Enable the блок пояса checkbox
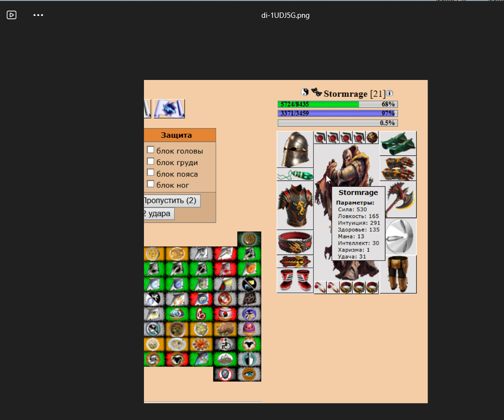Screen dimensions: 504x420 point(150,173)
